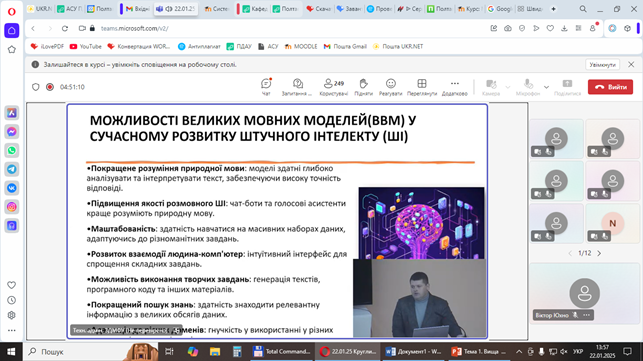Open Word Документ1 from taskbar
The width and height of the screenshot is (643, 361).
[414, 352]
